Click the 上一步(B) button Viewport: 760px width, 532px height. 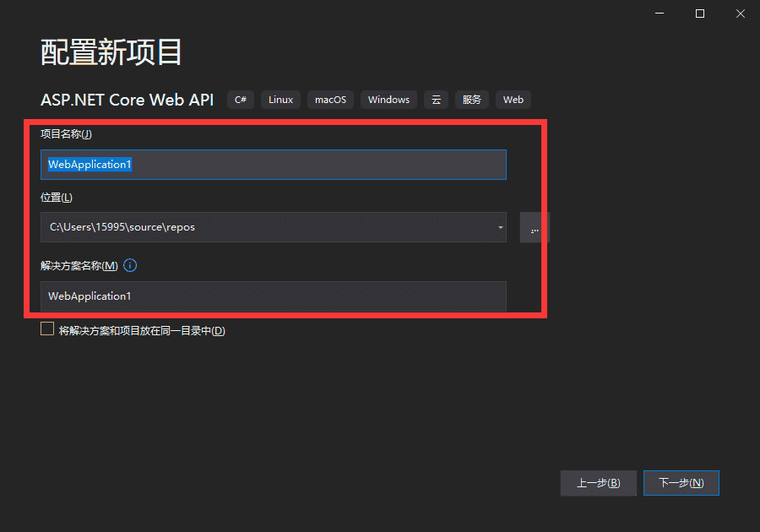(x=598, y=482)
